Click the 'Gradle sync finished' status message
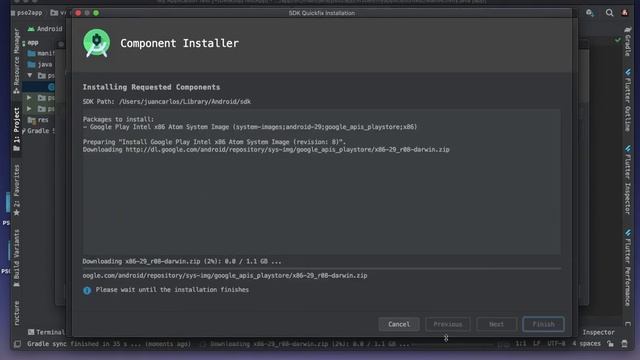This screenshot has width=640, height=360. click(x=109, y=344)
